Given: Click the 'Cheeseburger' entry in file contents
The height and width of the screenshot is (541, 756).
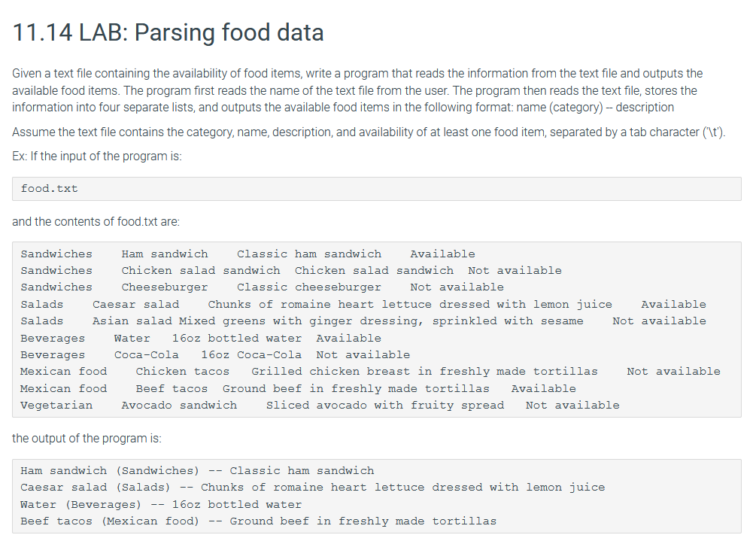Looking at the screenshot, I should pos(165,287).
